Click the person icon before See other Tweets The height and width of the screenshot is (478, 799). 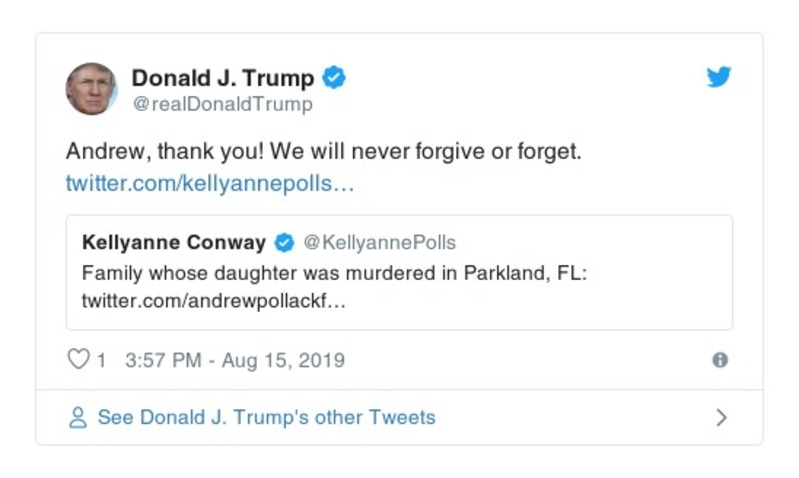point(77,418)
